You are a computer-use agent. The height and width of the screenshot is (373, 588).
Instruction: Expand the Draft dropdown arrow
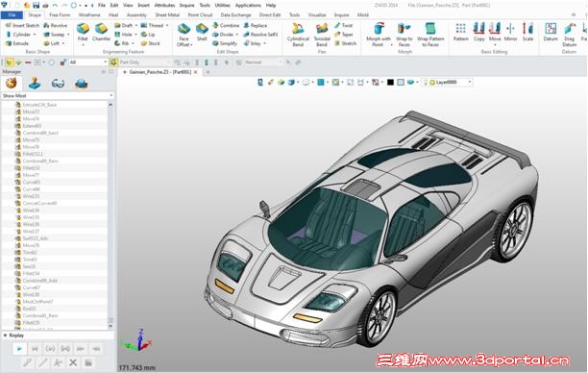136,26
